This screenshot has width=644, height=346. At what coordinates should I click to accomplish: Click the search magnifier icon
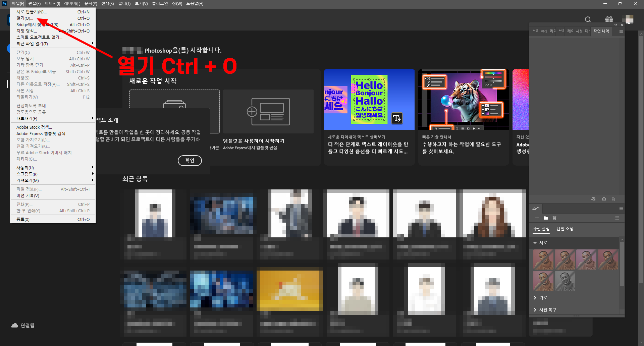588,19
